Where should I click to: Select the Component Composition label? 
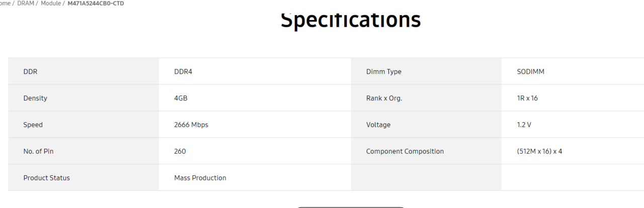tap(405, 151)
